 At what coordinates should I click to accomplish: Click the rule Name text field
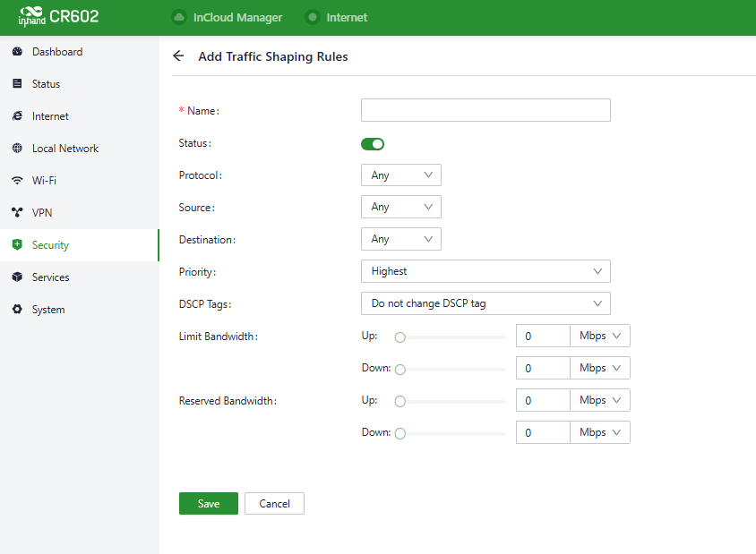pyautogui.click(x=485, y=110)
